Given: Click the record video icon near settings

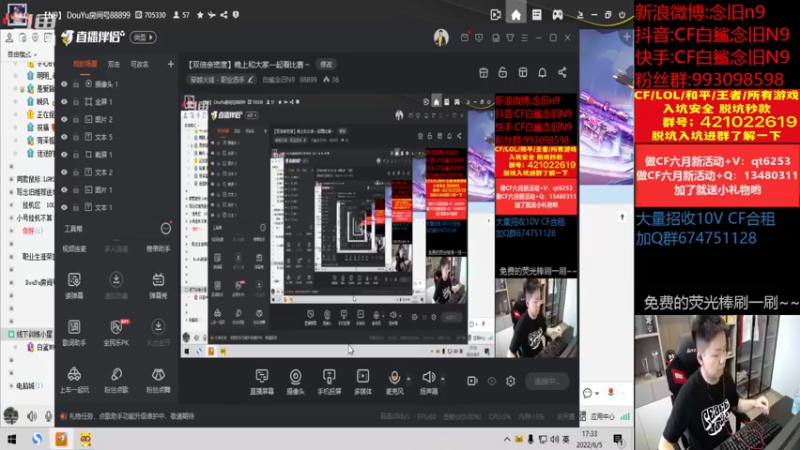Looking at the screenshot, I should 472,381.
